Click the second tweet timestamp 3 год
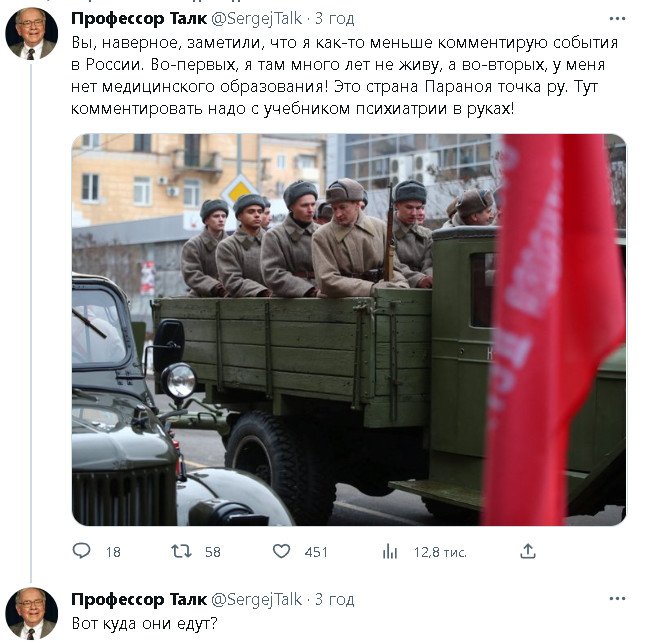645x643 pixels. [334, 600]
